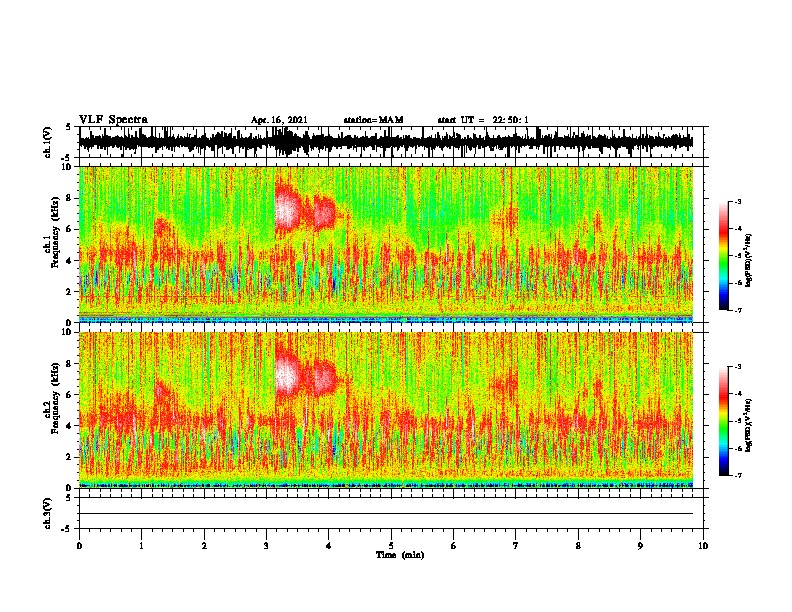Click the "6" kHz tick on ch.2 frequency axis
Screen dimensions: 792x612
click(x=71, y=395)
